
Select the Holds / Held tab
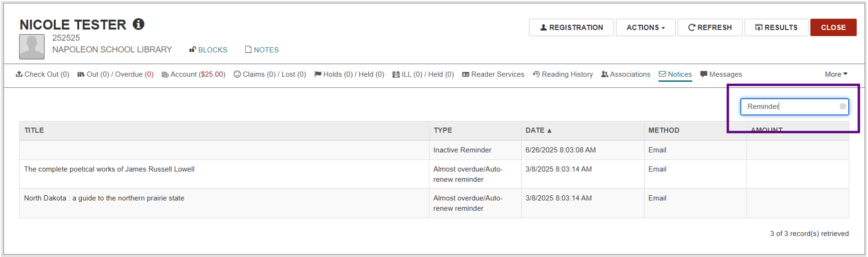(349, 74)
